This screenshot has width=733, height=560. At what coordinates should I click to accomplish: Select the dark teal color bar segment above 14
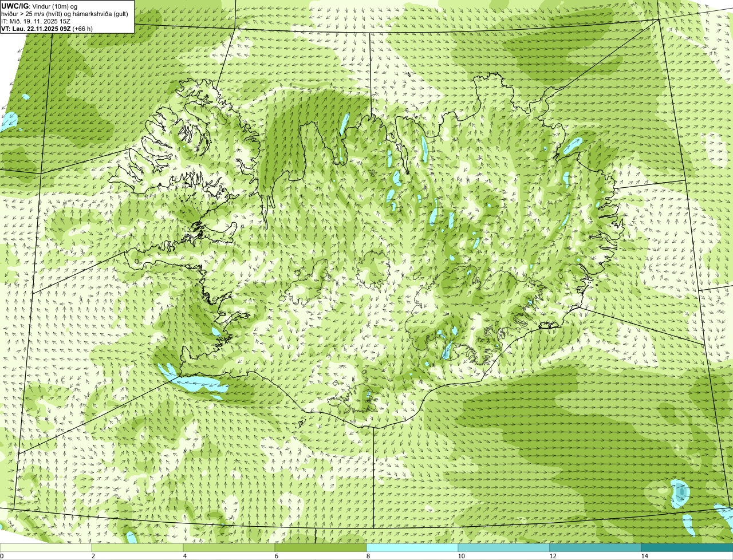(687, 547)
